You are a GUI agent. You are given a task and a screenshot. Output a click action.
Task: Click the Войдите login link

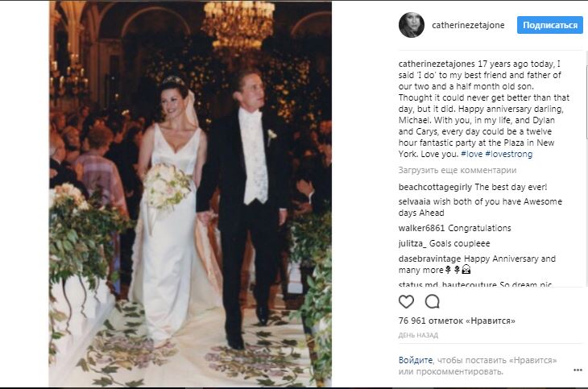[x=415, y=359]
